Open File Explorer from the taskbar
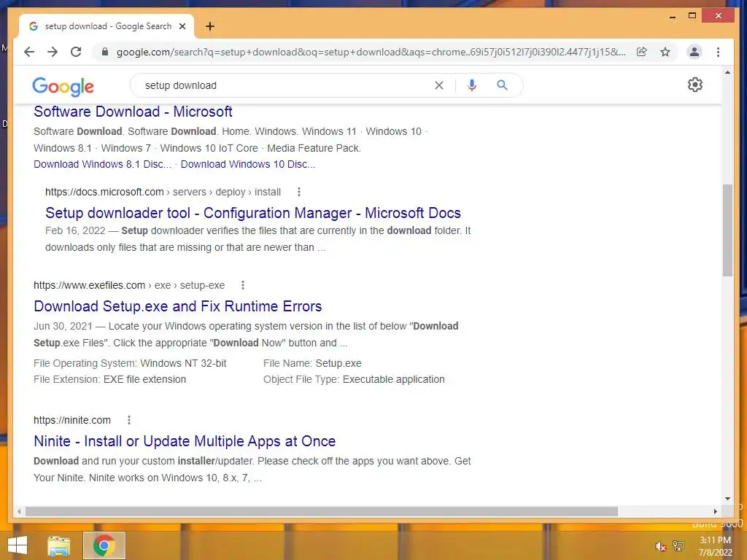747x560 pixels. (x=59, y=545)
